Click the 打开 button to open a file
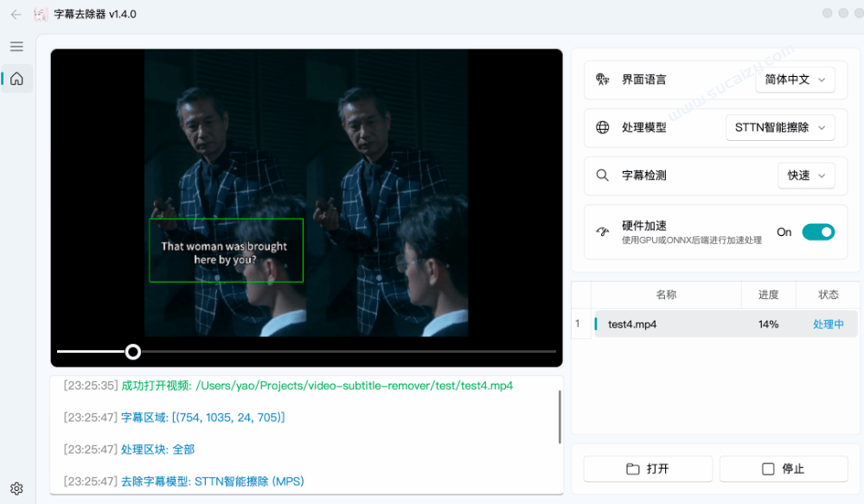 click(x=648, y=469)
